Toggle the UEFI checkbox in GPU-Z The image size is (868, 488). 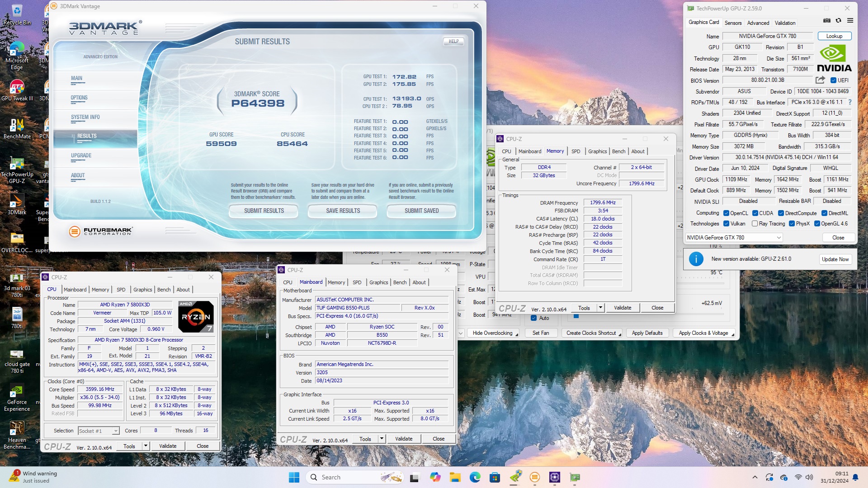[833, 80]
